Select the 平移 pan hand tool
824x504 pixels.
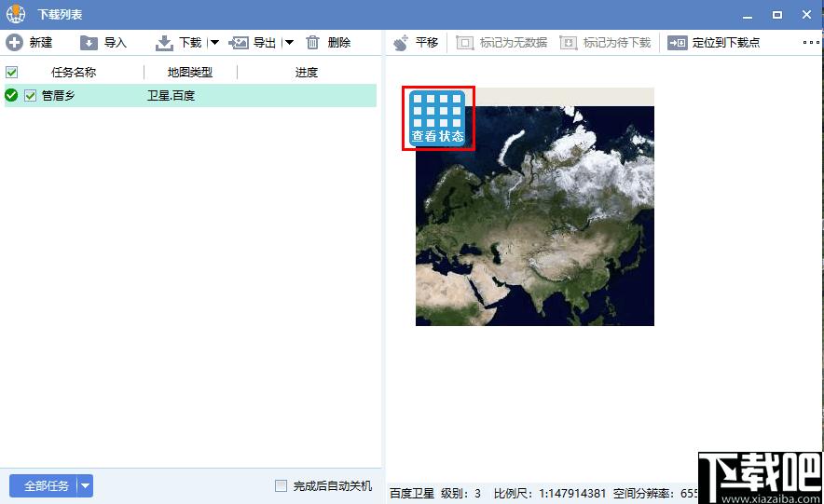coord(401,43)
